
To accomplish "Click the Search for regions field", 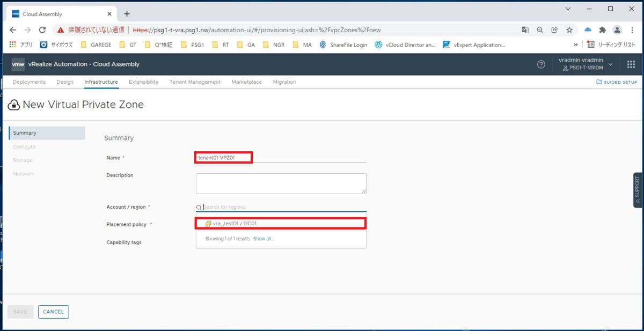I will (281, 207).
